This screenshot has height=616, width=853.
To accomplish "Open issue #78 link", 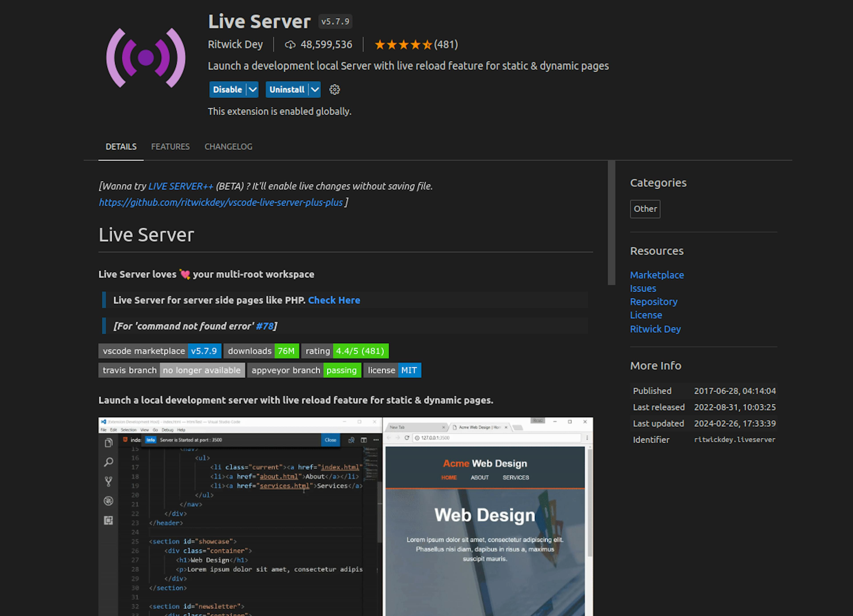I will pos(264,326).
